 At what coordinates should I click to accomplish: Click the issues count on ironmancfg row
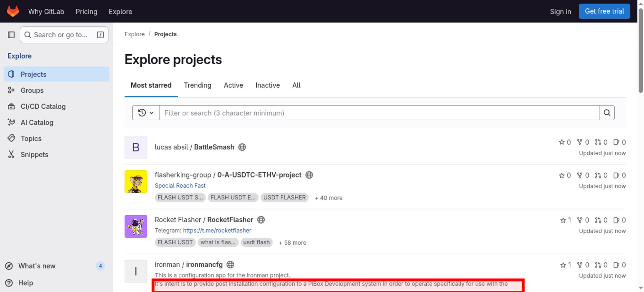click(x=620, y=265)
